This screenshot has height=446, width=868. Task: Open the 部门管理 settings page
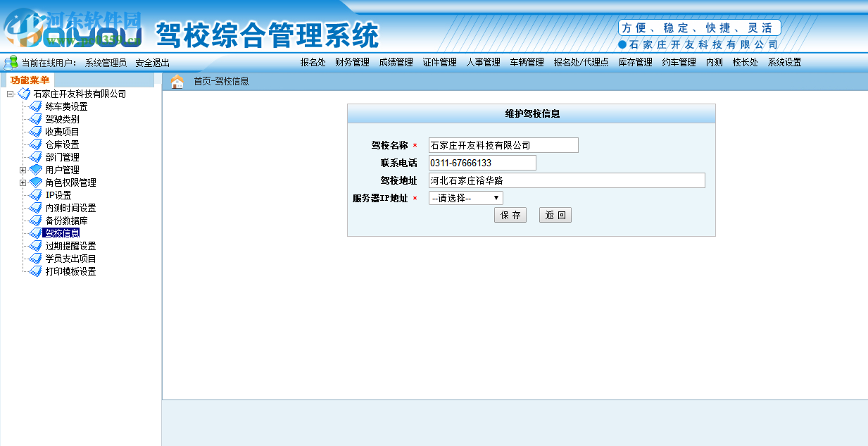pyautogui.click(x=63, y=156)
